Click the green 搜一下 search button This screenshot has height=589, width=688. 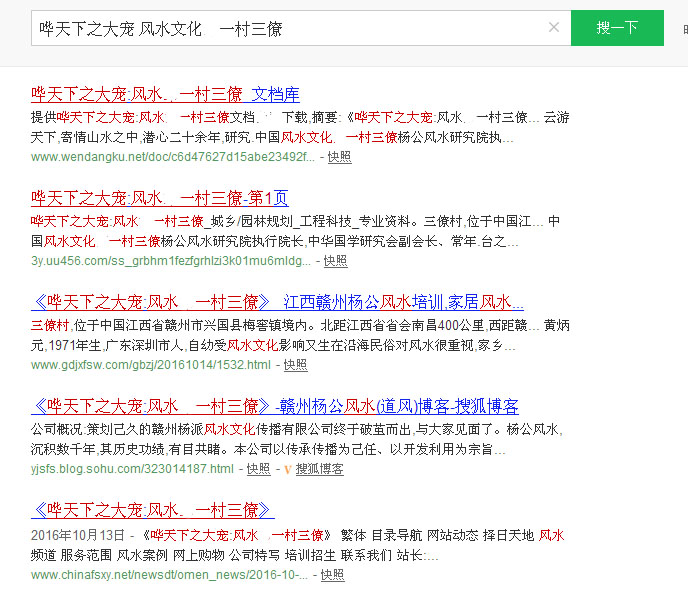tap(616, 28)
